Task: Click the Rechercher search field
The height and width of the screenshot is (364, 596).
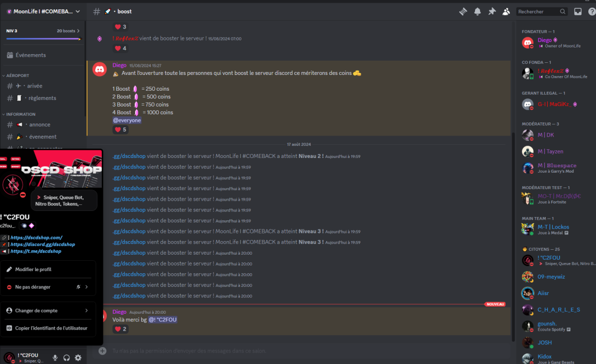Action: coord(538,11)
